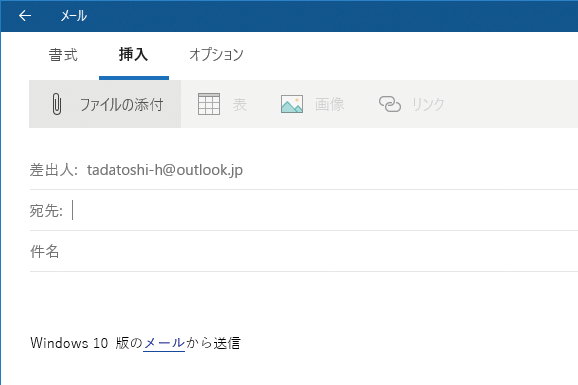Image resolution: width=578 pixels, height=385 pixels.
Task: Click the back arrow icon
Action: click(x=25, y=15)
